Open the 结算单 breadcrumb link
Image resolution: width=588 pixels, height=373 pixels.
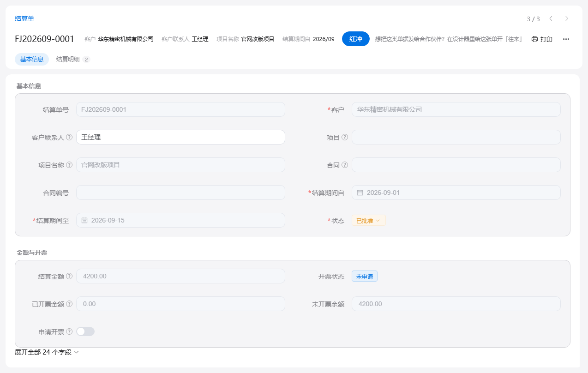click(x=24, y=18)
